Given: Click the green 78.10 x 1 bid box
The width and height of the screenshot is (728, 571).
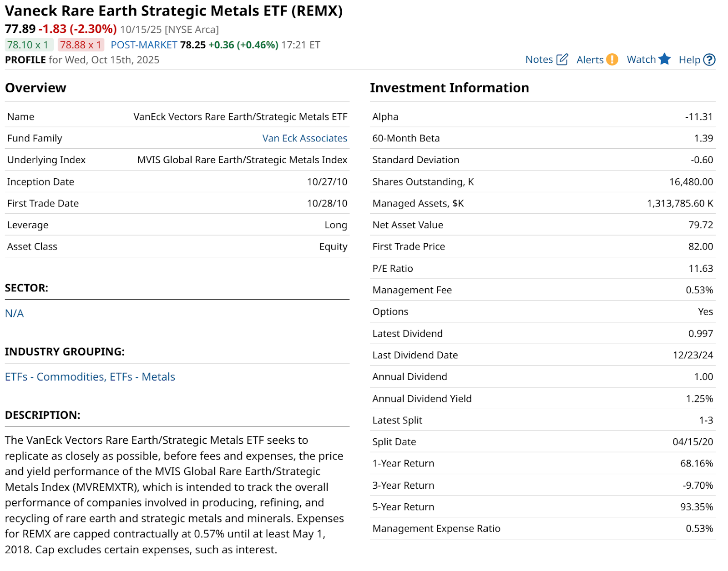Looking at the screenshot, I should pos(28,45).
